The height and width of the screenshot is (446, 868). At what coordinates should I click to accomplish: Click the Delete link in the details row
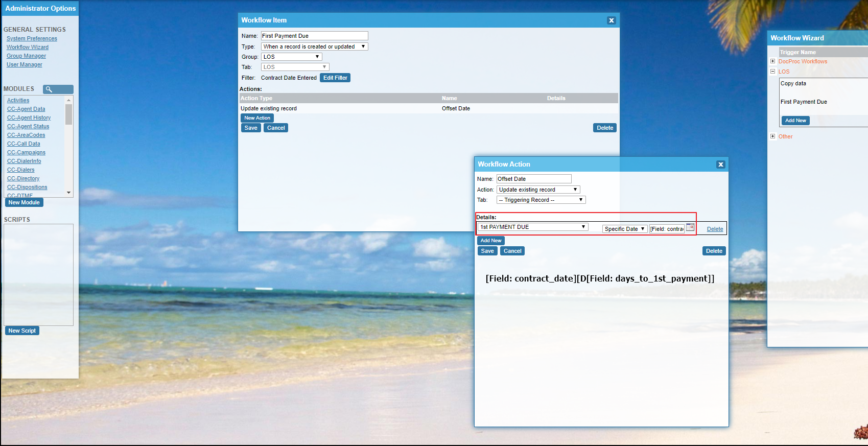click(x=715, y=229)
